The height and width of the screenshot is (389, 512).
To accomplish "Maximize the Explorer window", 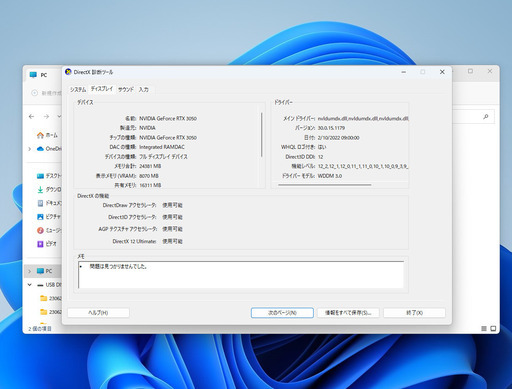I will (x=470, y=71).
